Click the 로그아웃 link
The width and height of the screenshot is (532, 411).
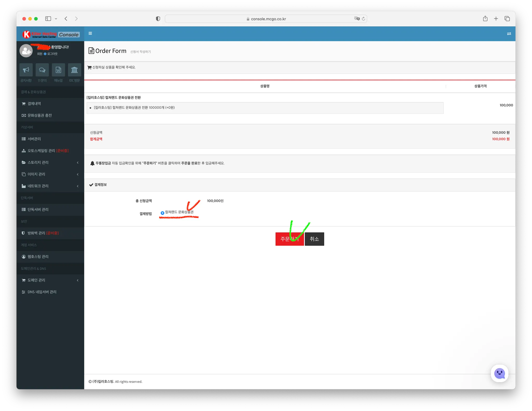click(52, 54)
